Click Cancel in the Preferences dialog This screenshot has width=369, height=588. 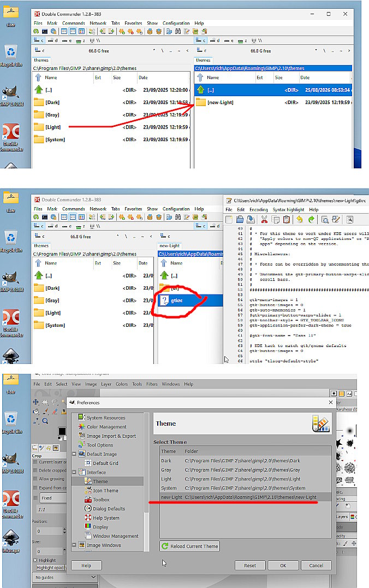point(316,566)
